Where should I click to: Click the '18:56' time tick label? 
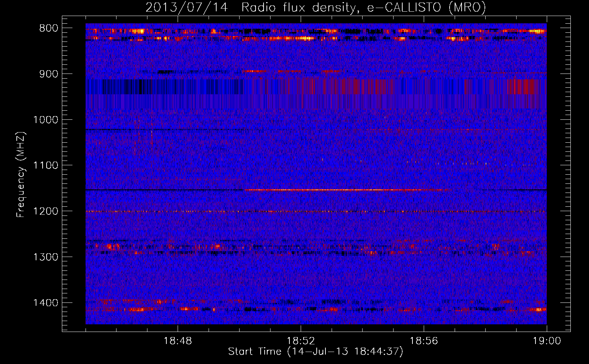pos(424,341)
